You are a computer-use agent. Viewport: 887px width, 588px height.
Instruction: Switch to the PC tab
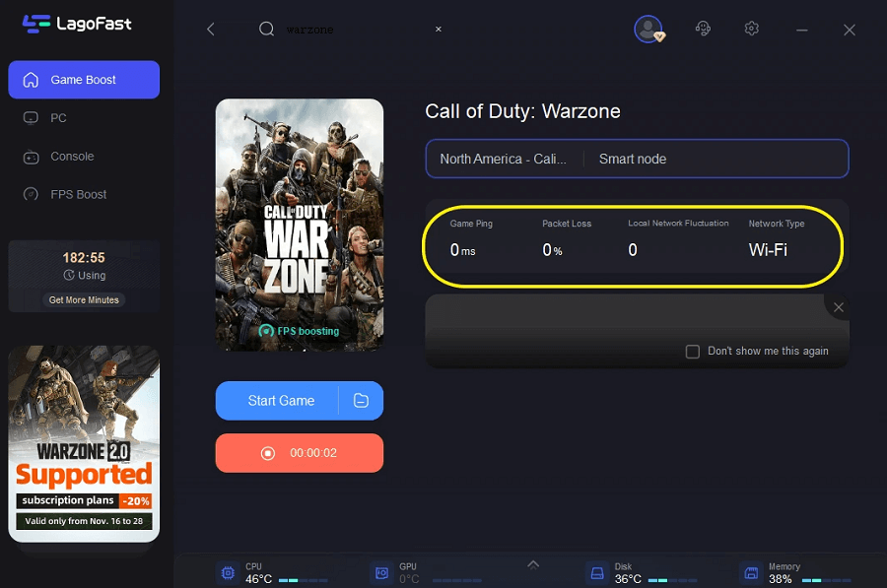pyautogui.click(x=58, y=118)
